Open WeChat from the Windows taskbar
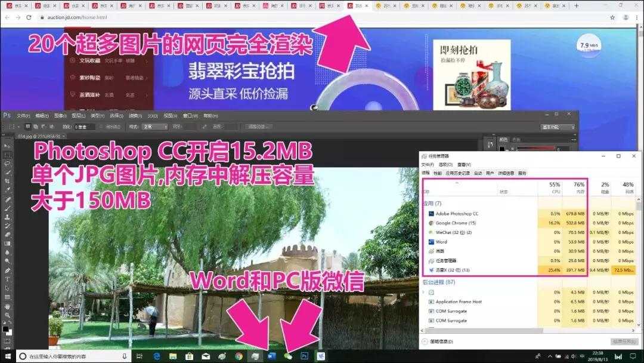Viewport: 644px width, 363px height. click(x=289, y=356)
